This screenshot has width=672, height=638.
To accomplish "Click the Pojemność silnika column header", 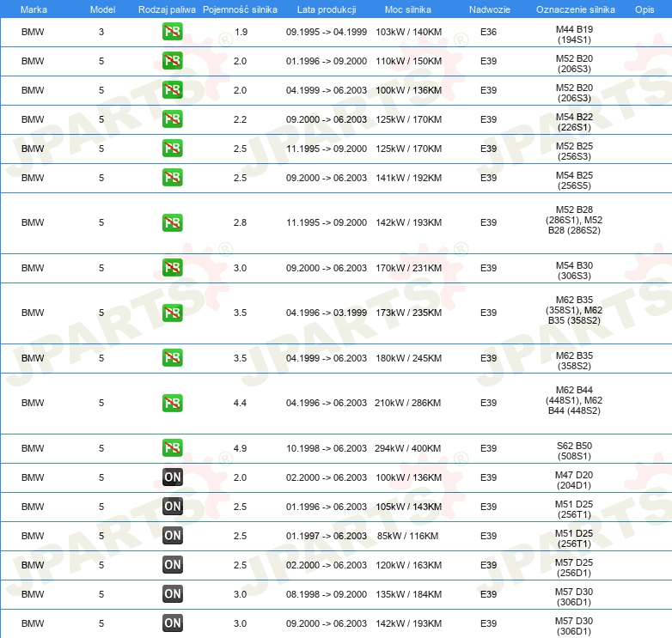I will pos(240,9).
